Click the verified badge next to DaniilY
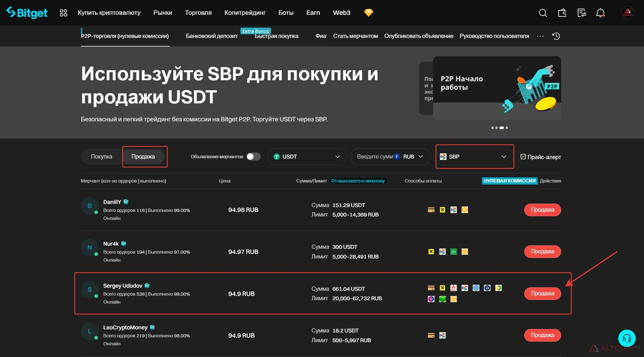Image resolution: width=644 pixels, height=357 pixels. tap(126, 202)
